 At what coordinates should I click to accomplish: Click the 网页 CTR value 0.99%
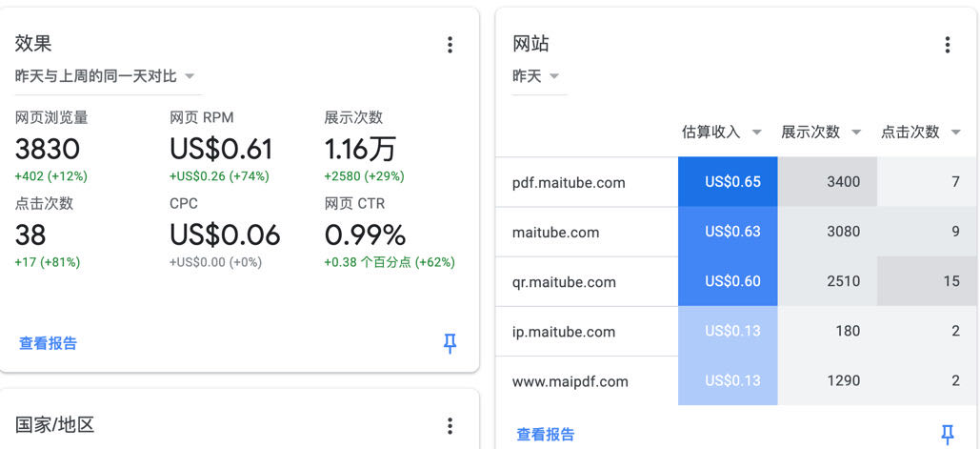tap(365, 235)
